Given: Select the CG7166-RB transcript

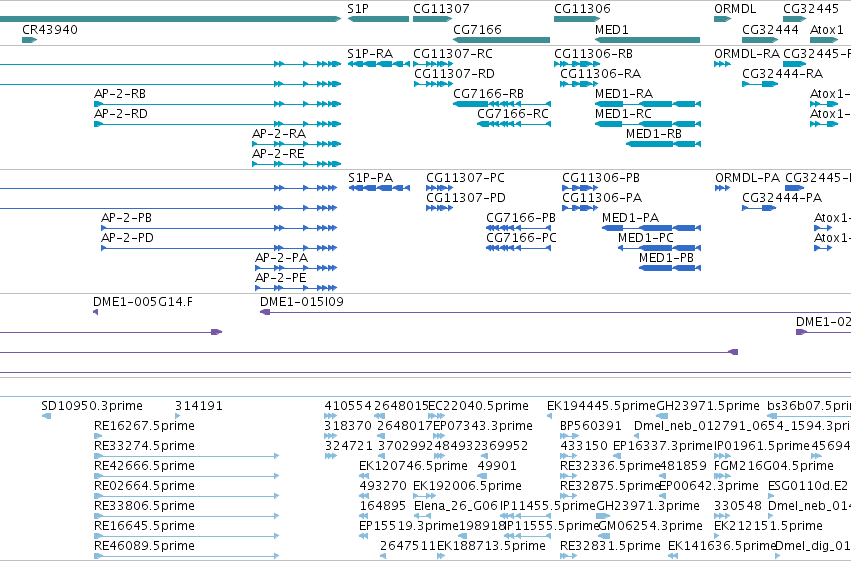Looking at the screenshot, I should [502, 104].
